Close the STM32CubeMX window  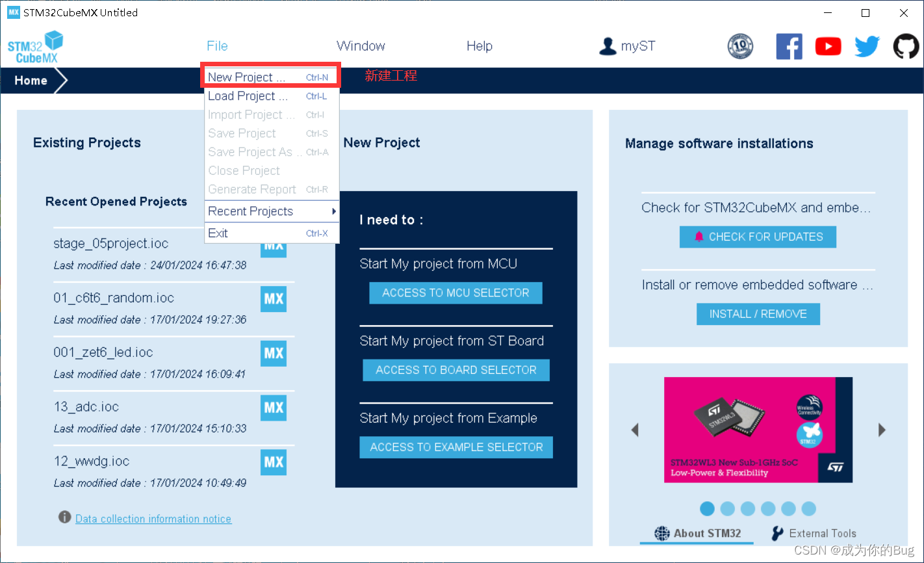[x=904, y=13]
